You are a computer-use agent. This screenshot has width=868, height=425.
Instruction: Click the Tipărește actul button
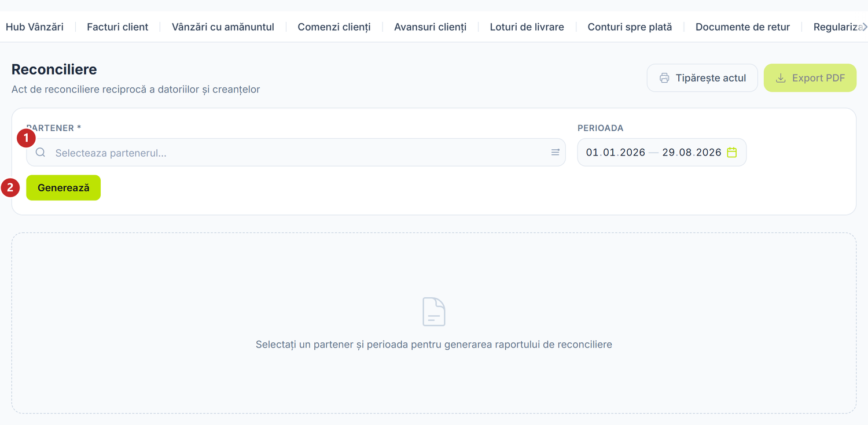[x=702, y=78]
